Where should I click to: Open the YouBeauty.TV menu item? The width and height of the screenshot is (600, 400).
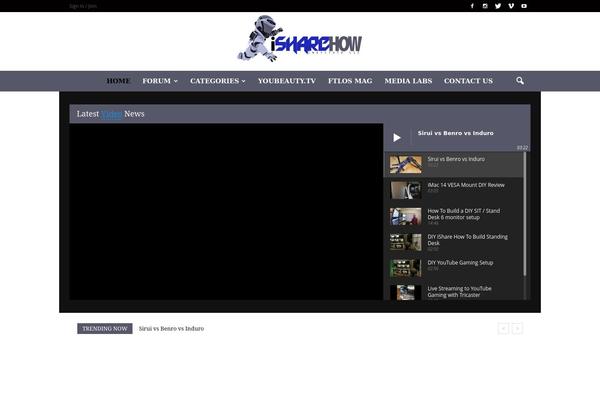[x=287, y=81]
